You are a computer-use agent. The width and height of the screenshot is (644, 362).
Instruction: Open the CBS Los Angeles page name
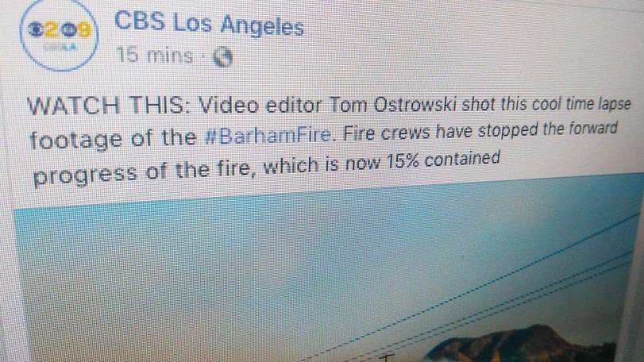tap(209, 25)
